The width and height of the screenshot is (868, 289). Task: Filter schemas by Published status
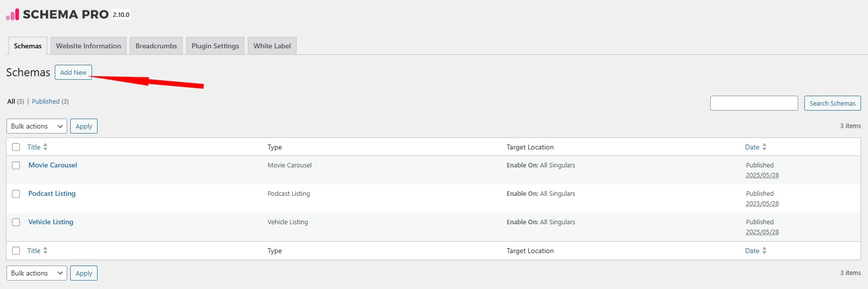pyautogui.click(x=45, y=101)
